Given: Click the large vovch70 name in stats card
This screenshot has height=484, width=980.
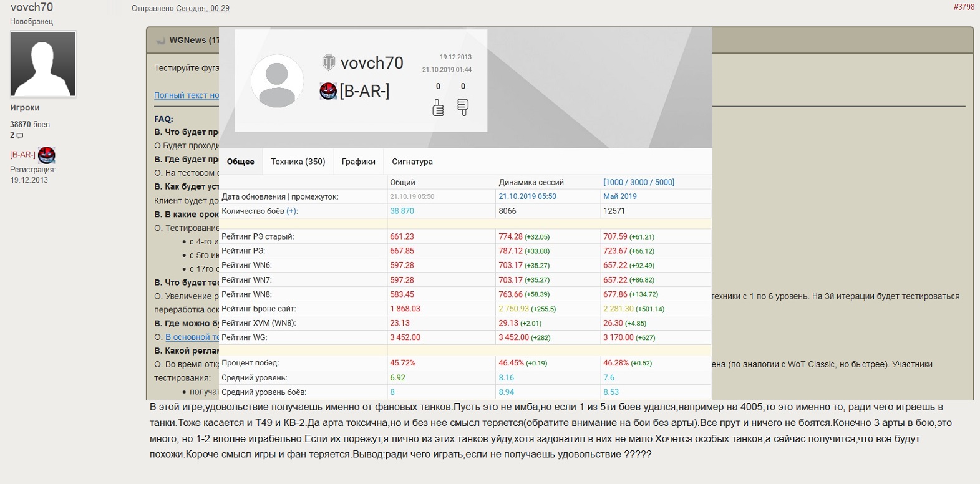Looking at the screenshot, I should click(372, 63).
